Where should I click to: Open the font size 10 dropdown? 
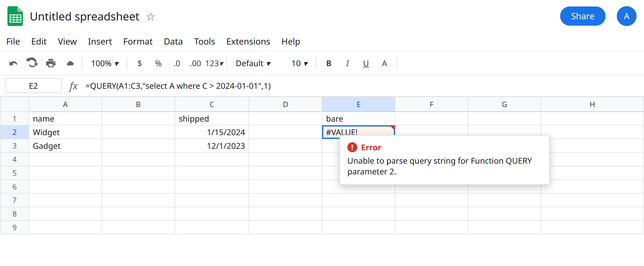[x=300, y=63]
